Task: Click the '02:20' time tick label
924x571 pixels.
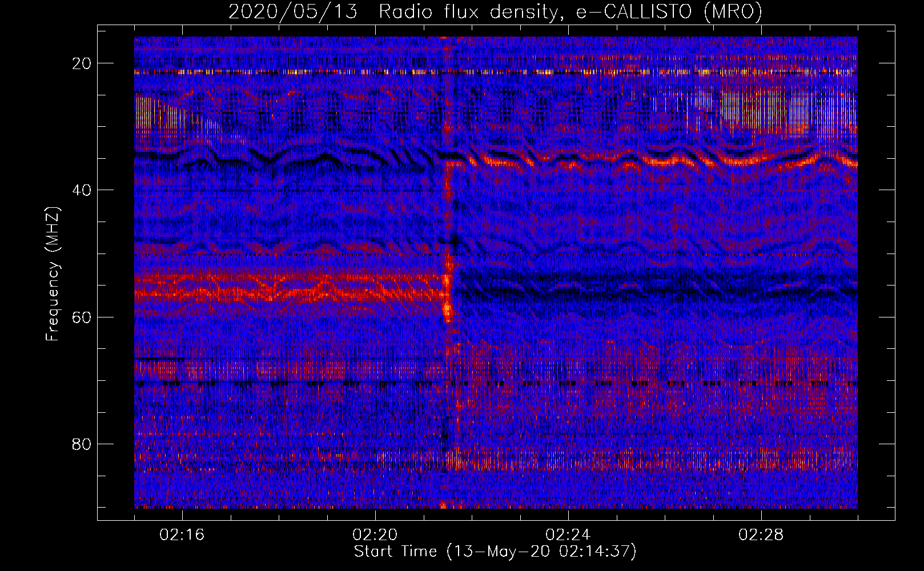Action: pos(375,534)
